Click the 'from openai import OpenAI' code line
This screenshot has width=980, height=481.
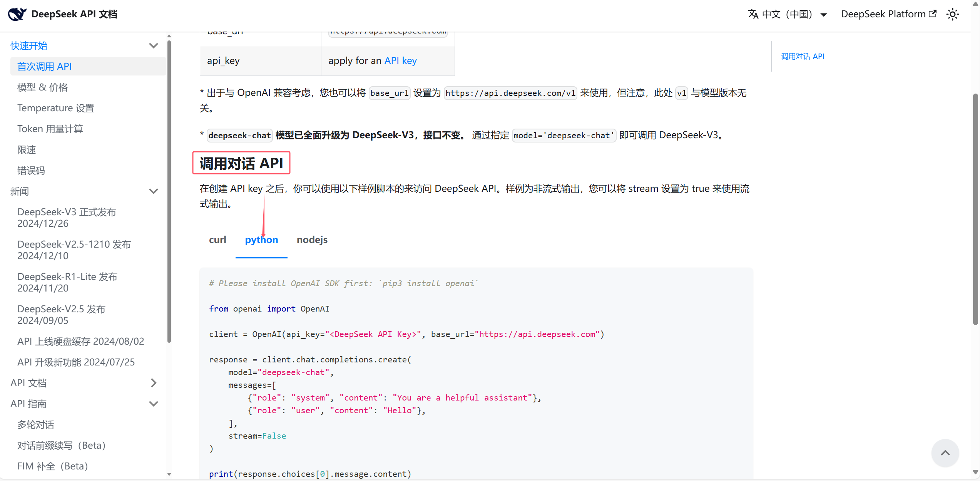tap(269, 309)
